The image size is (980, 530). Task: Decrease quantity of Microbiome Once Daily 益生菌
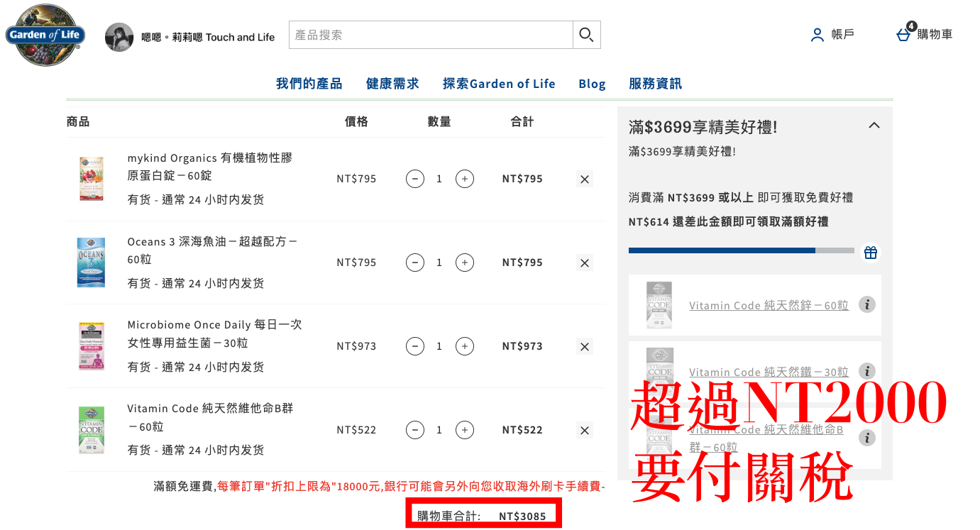click(x=415, y=346)
